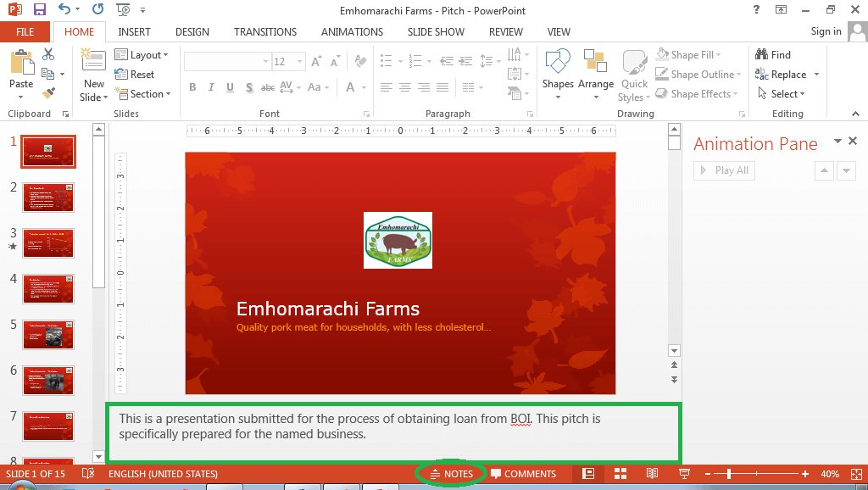
Task: Switch to Reading View in the status bar
Action: 652,473
